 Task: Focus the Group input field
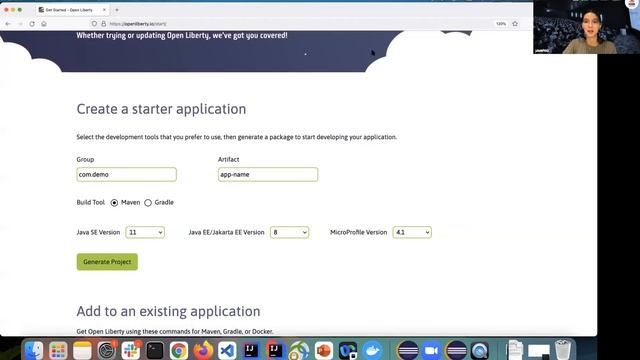[127, 174]
